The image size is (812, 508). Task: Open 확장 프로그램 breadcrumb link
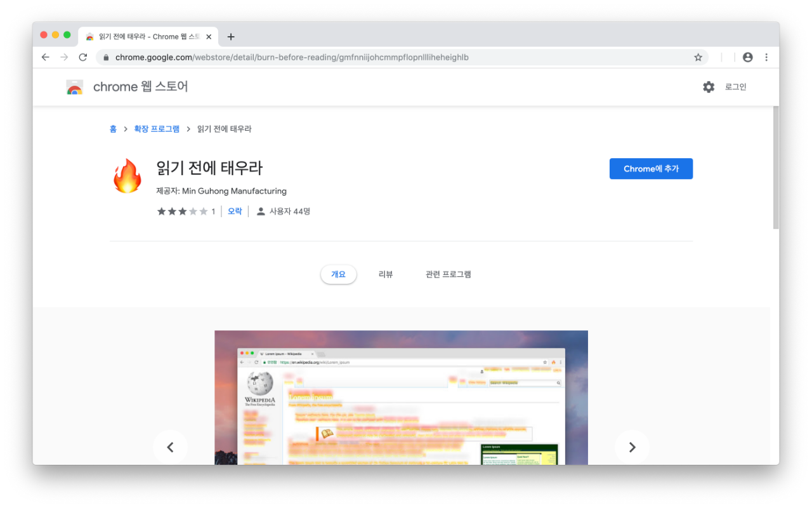157,129
